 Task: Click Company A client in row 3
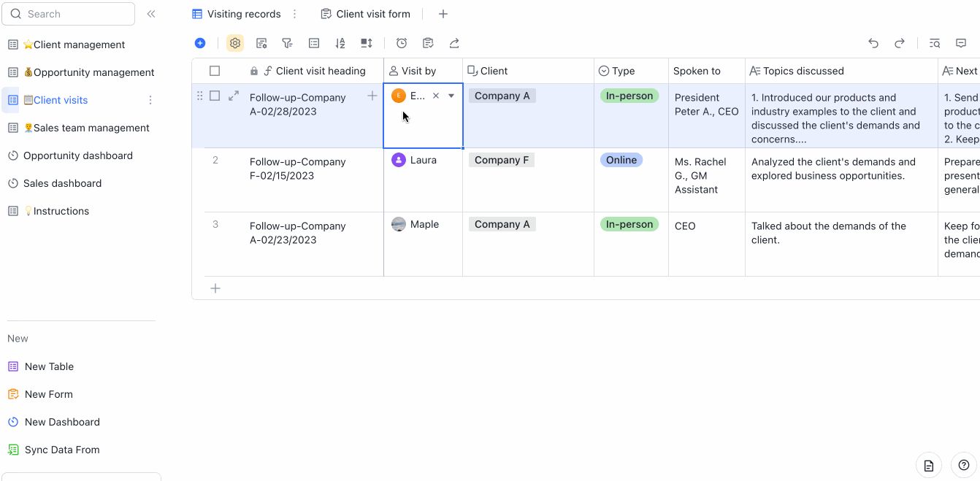[x=502, y=224]
